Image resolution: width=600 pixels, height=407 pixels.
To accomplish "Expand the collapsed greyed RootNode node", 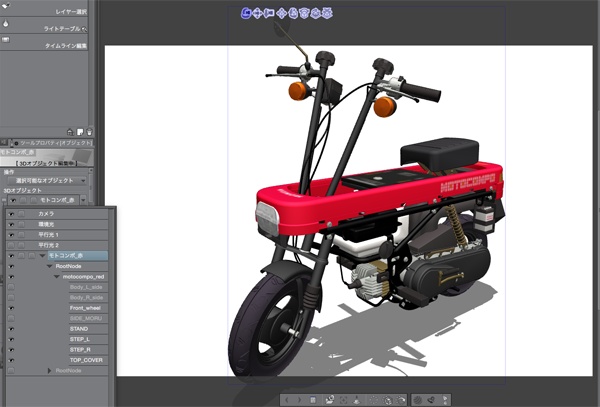I will (x=49, y=371).
